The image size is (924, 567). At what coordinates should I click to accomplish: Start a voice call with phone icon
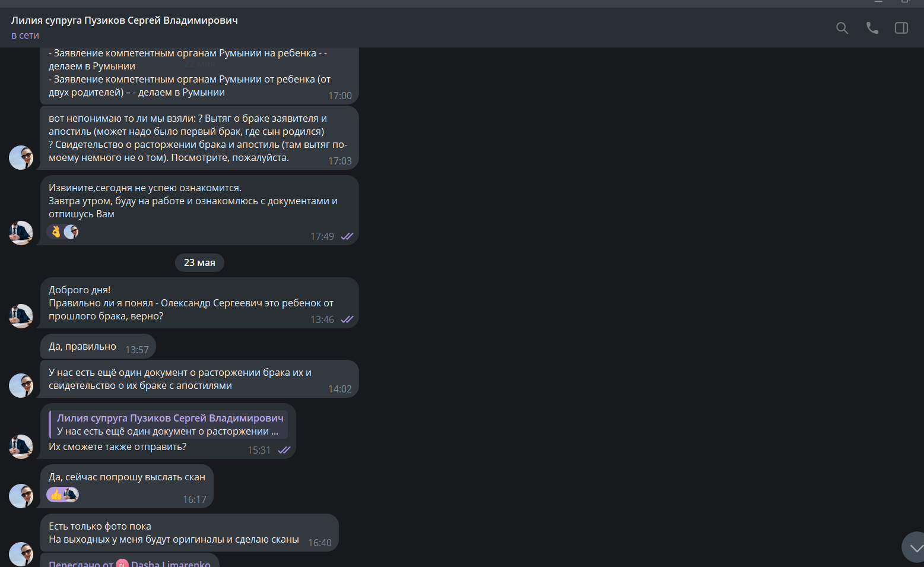point(872,28)
